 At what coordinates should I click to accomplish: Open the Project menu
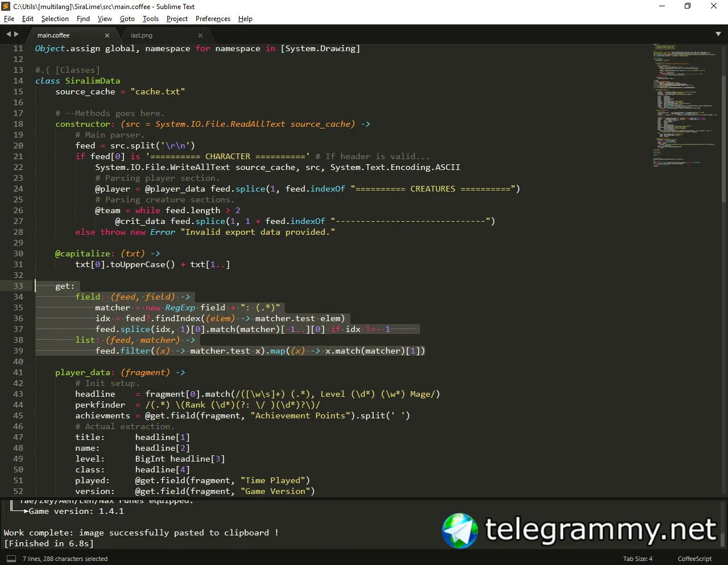point(177,19)
